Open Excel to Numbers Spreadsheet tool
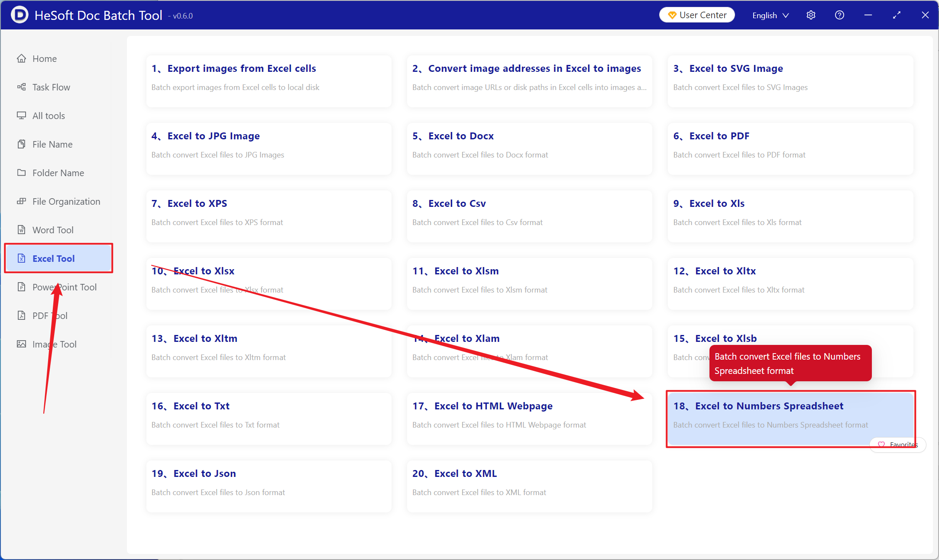The height and width of the screenshot is (560, 939). click(x=790, y=419)
